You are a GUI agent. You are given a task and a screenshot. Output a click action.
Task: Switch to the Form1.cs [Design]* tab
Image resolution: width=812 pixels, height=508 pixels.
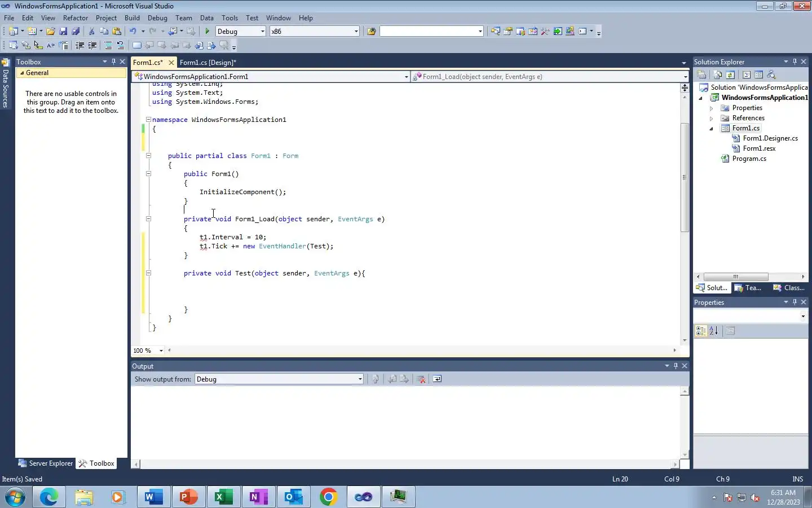208,63
